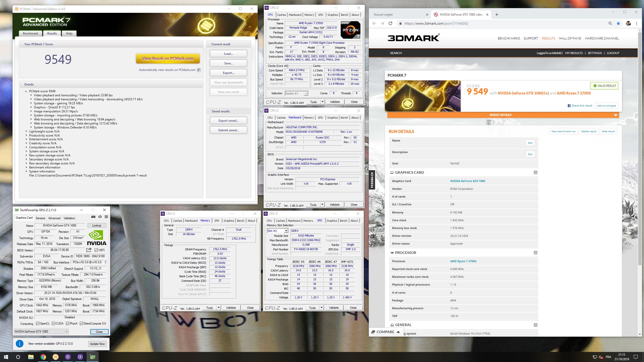Click the Bus Interface question mark icon
Viewport: 644px width, 362px height.
point(105,262)
